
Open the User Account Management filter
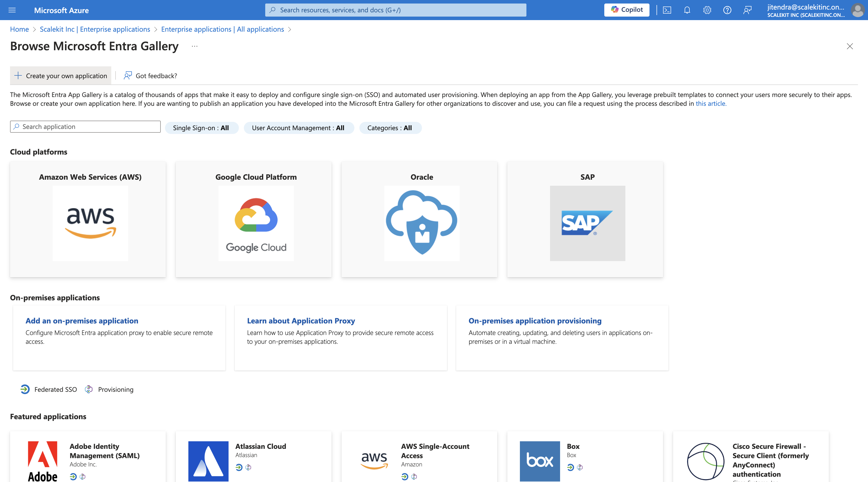tap(299, 128)
